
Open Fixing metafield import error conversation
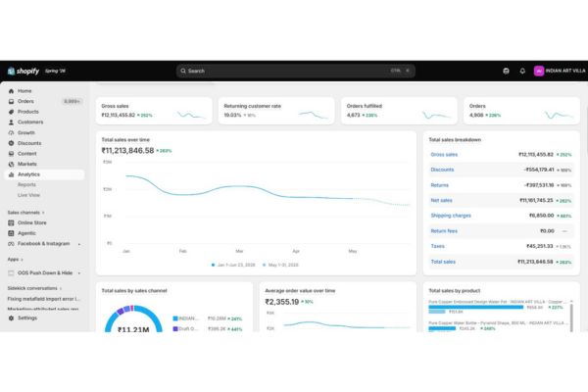[x=44, y=299]
